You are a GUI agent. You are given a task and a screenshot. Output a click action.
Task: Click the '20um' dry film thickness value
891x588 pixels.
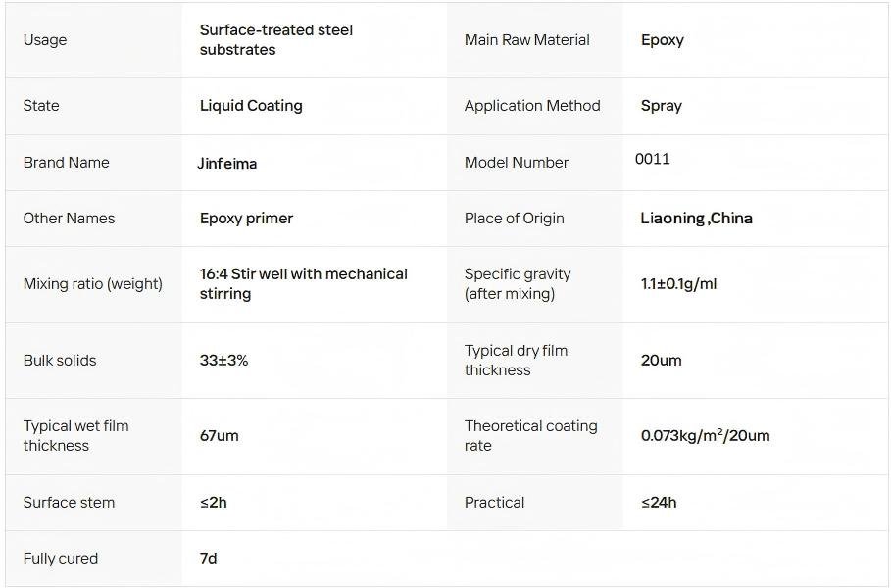pos(661,361)
